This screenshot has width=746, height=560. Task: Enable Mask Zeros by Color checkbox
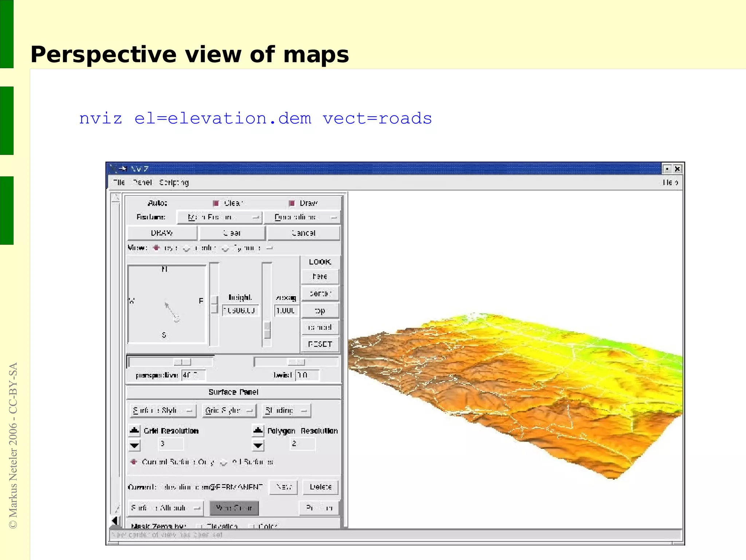click(251, 526)
